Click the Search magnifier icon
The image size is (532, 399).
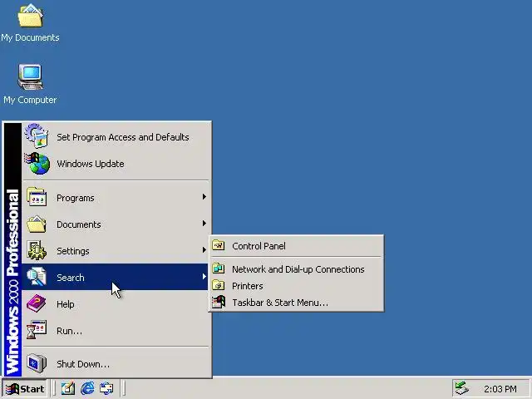37,277
